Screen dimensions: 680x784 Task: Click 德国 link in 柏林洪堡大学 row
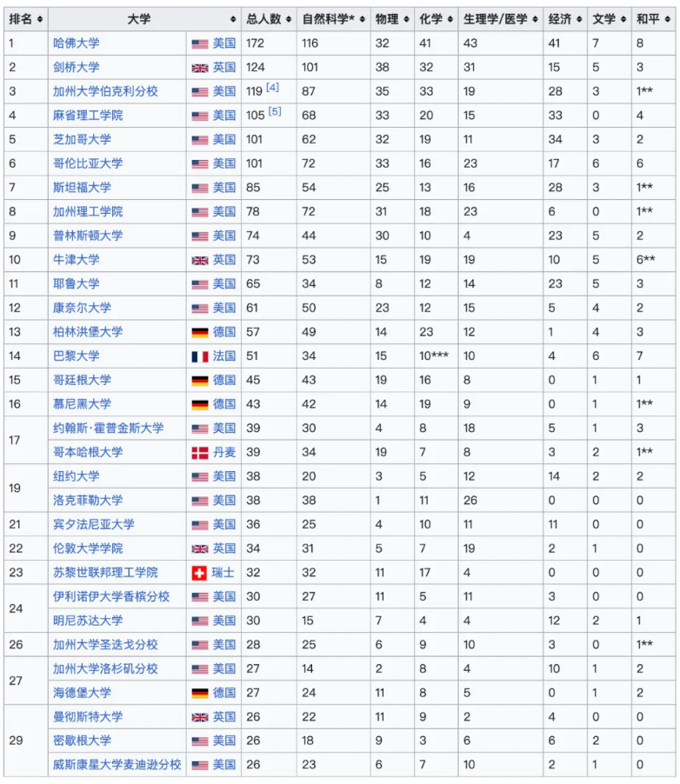(224, 332)
